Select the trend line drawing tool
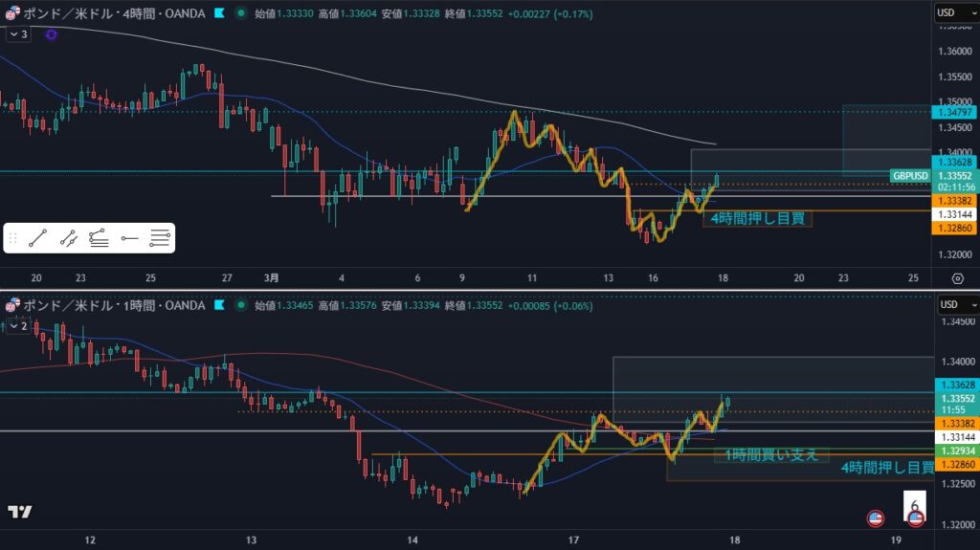This screenshot has height=550, width=980. point(38,239)
